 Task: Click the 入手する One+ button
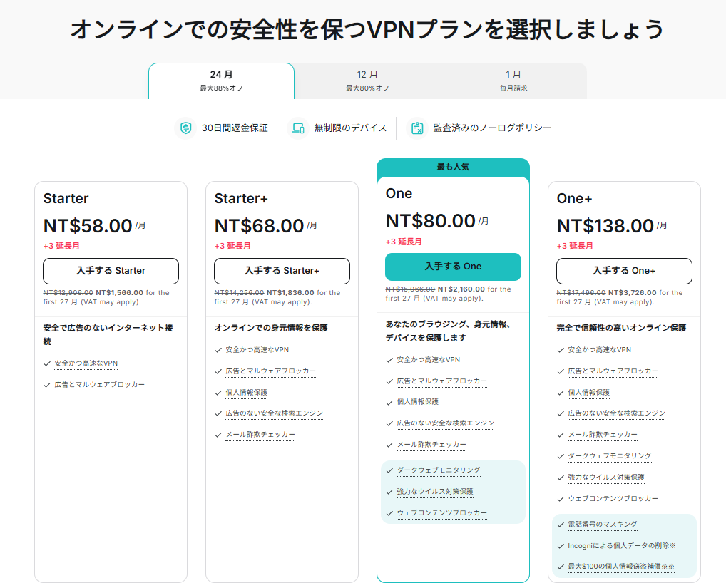click(x=624, y=271)
